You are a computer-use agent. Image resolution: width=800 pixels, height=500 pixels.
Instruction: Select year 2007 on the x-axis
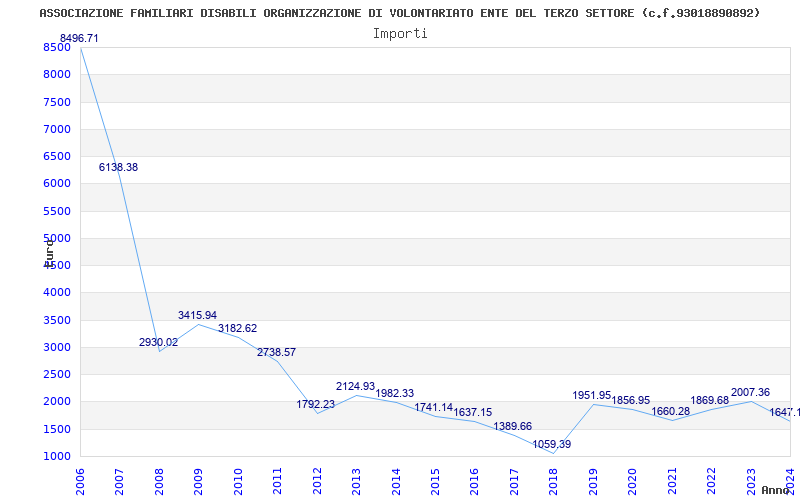pos(119,482)
